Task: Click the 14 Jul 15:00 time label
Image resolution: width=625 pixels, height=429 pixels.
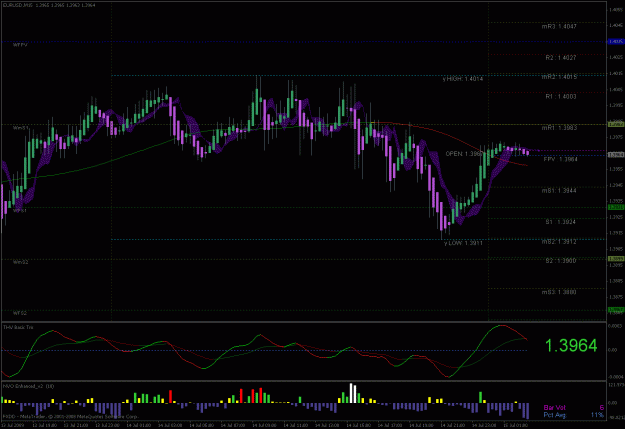Action: tap(358, 425)
